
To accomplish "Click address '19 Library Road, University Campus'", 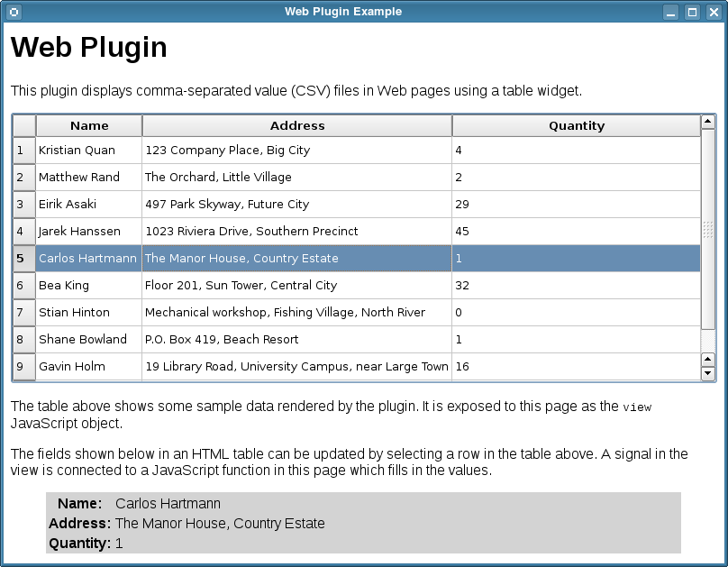I will tap(297, 366).
